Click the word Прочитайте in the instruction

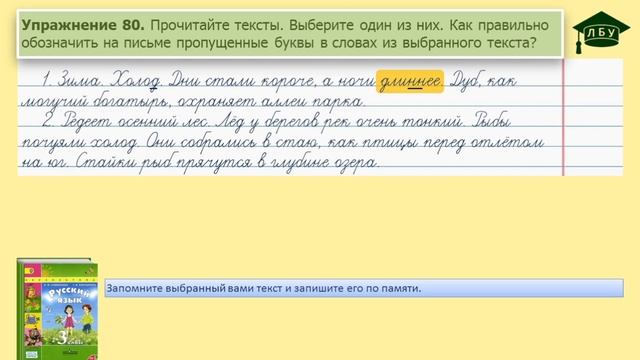[x=189, y=25]
